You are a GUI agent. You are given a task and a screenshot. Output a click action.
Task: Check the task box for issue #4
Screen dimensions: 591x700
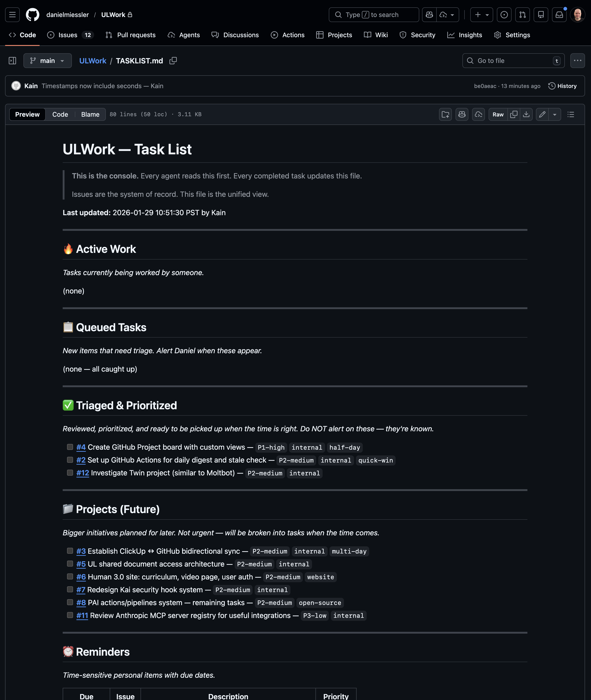coord(70,447)
